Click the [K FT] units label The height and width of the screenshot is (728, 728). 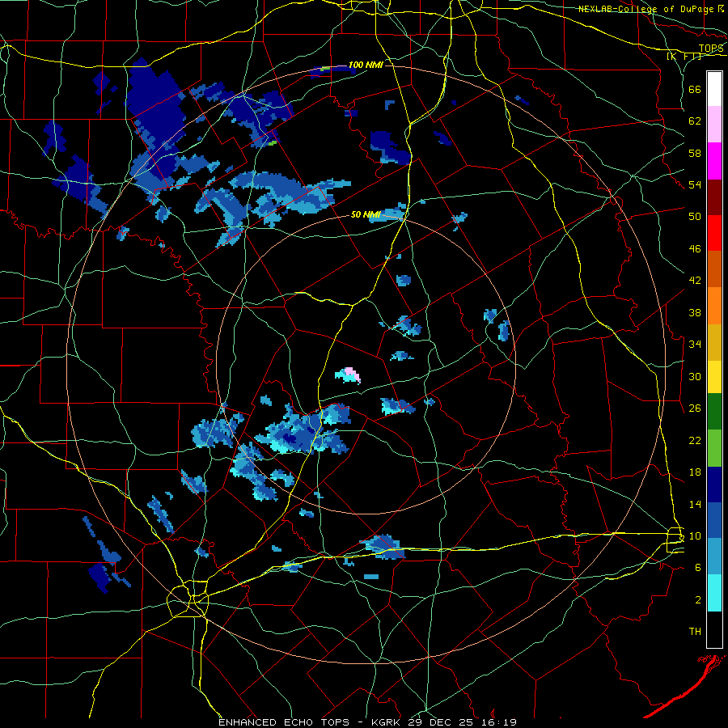tap(684, 57)
